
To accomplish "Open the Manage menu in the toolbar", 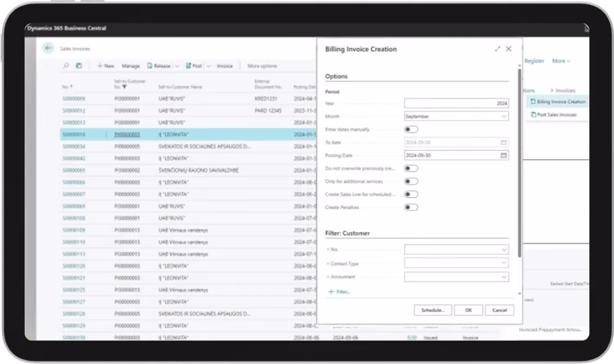I will 131,66.
